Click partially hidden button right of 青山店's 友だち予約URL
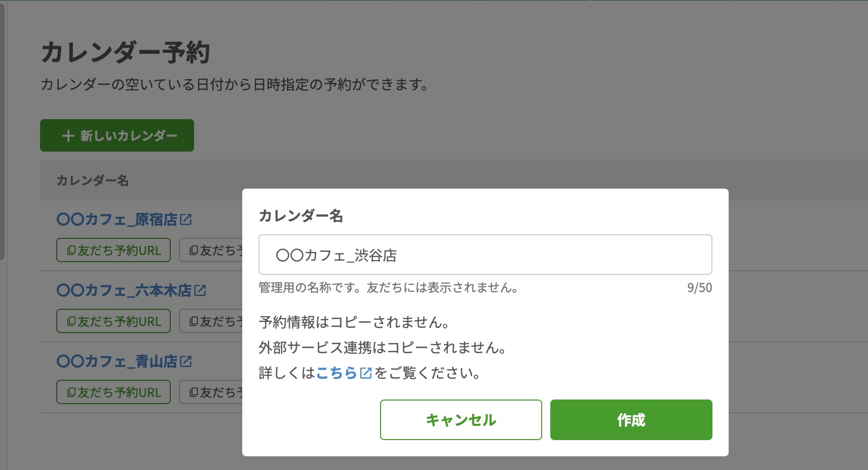 coord(211,392)
